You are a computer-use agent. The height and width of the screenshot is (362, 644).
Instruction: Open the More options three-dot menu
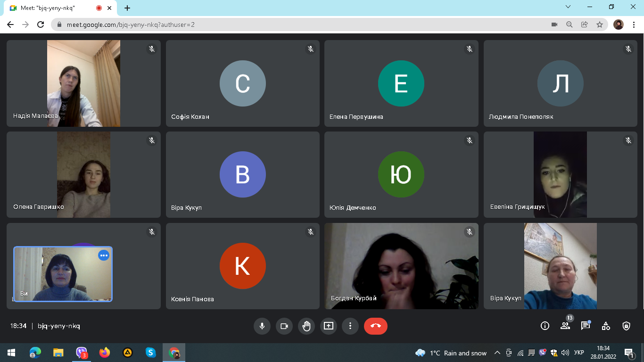click(x=350, y=326)
